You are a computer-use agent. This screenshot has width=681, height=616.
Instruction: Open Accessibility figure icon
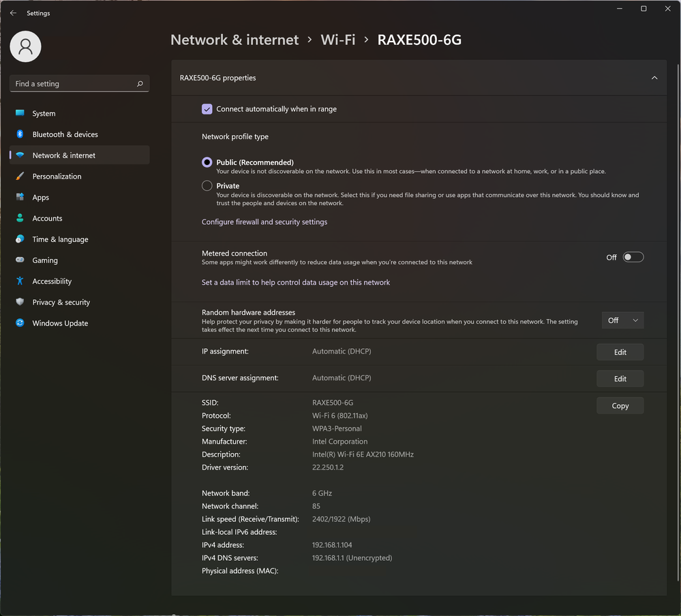(20, 281)
